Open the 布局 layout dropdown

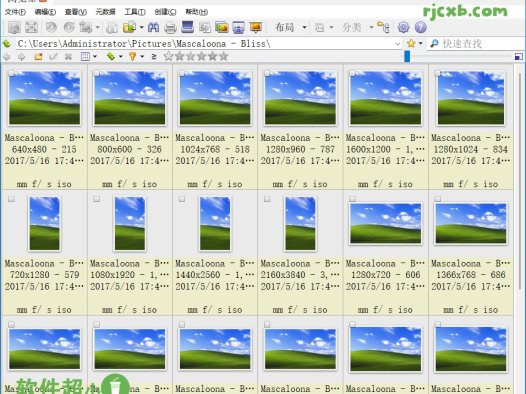click(291, 27)
